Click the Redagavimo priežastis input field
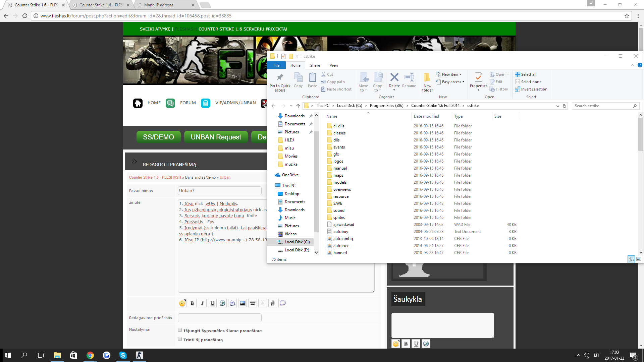 click(219, 318)
